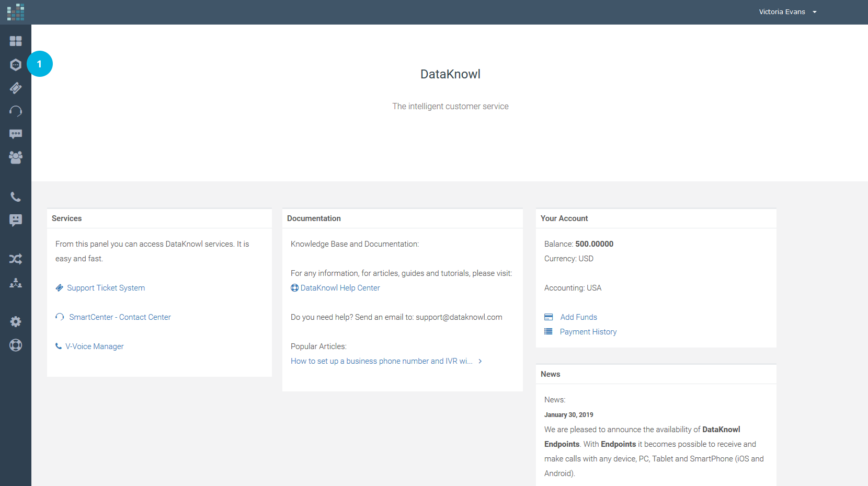
Task: Open the shuffle arrows icon in sidebar
Action: [16, 259]
